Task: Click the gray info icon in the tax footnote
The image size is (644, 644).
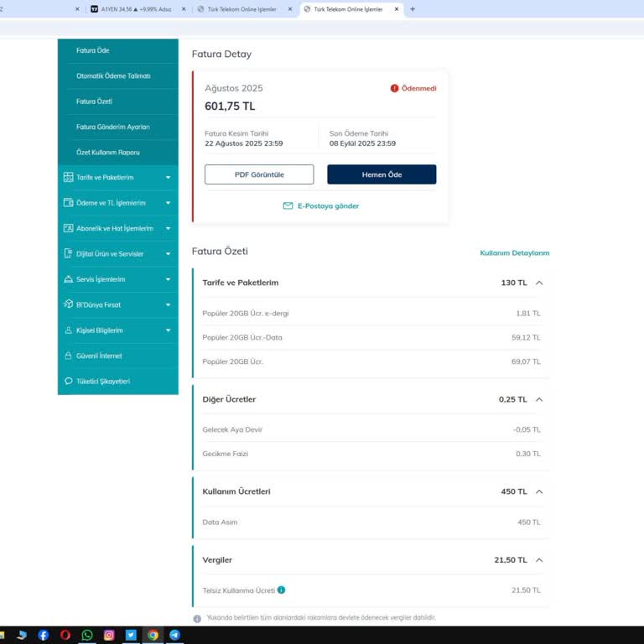Action: coord(197,619)
